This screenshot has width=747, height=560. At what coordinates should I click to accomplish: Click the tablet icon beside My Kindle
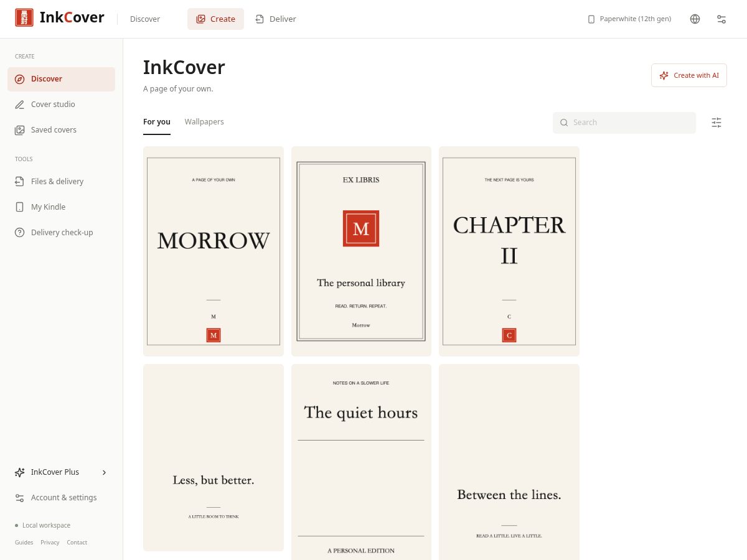point(19,207)
